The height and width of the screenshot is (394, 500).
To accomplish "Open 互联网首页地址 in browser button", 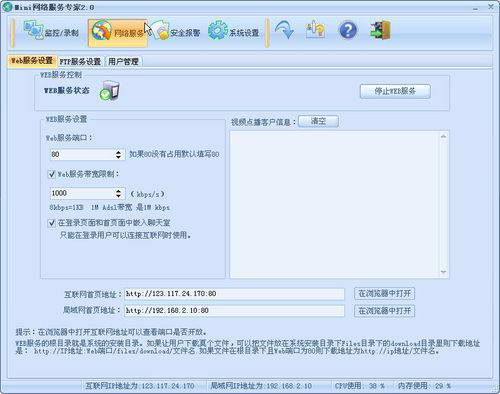I will pos(384,294).
